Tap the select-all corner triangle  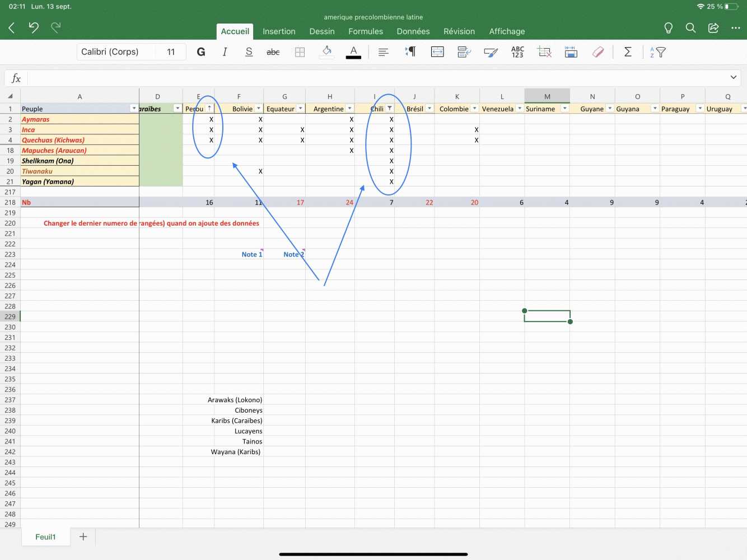[10, 96]
